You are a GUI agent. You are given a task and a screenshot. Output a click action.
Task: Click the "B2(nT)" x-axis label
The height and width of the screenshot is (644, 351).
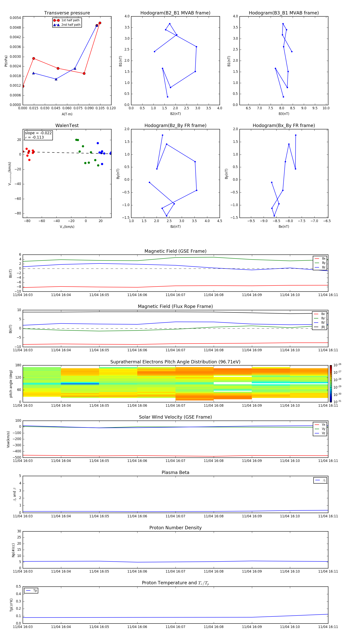(175, 114)
